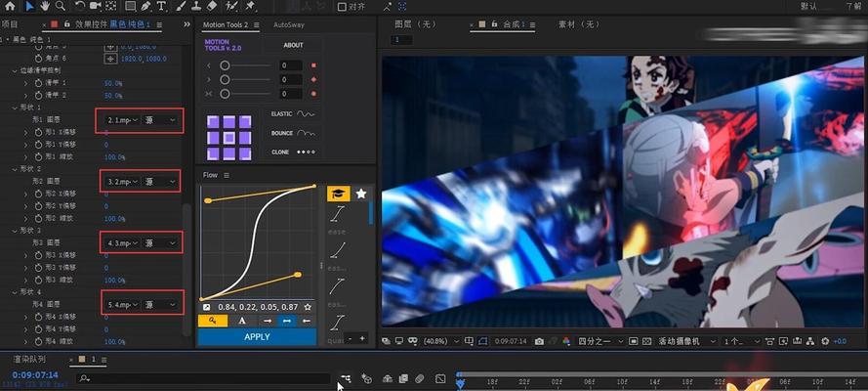Click the ABOUT button in Motion Tools
This screenshot has width=868, height=391.
click(293, 45)
